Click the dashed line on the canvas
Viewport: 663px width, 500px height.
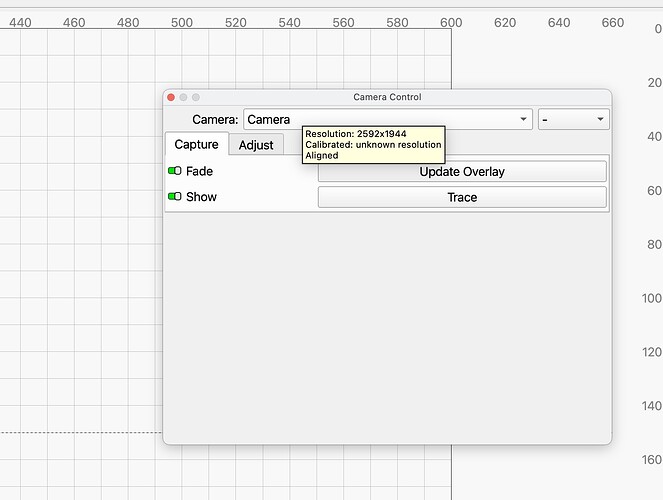tap(80, 433)
